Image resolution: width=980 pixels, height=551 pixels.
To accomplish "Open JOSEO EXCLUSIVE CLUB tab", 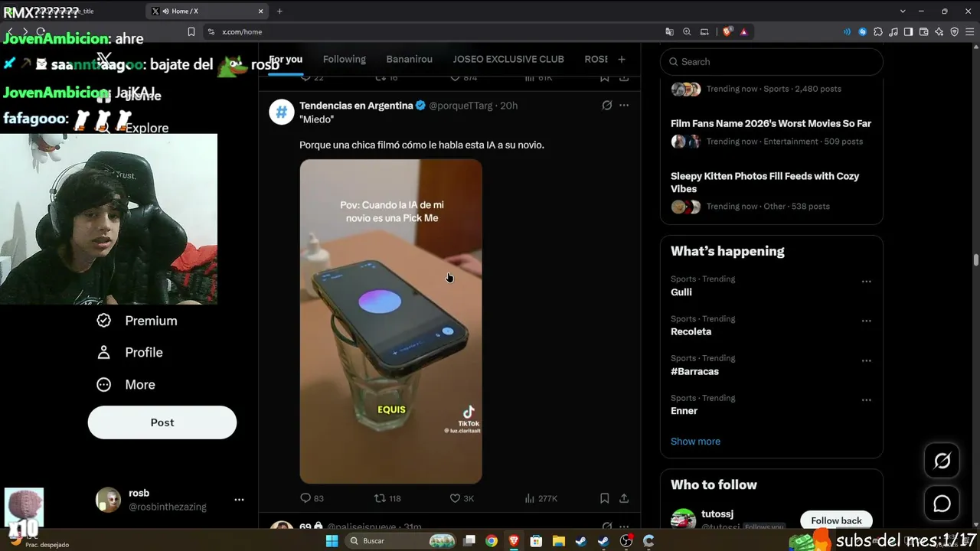I will [508, 59].
